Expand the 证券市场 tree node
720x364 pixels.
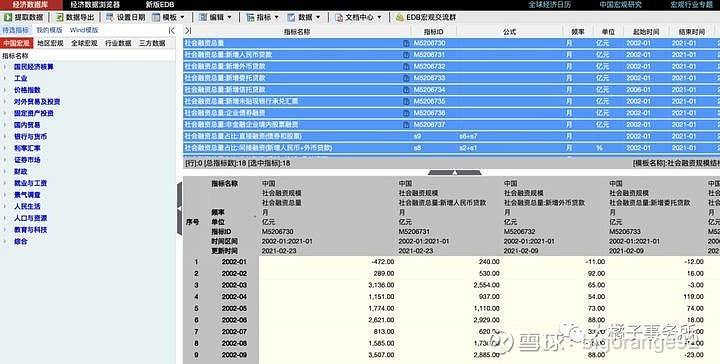coord(5,160)
